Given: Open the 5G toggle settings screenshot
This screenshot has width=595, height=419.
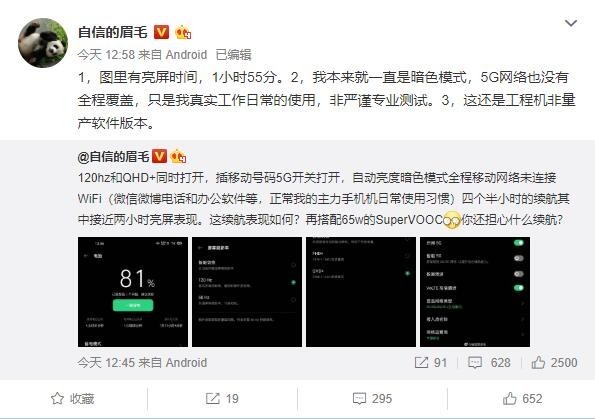Looking at the screenshot, I should tap(475, 292).
